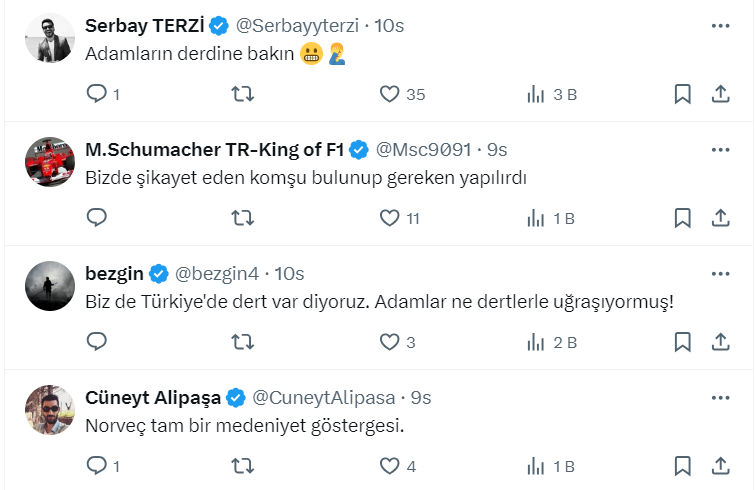Reply to Serbay TERZİ's tweet
Viewport: 756px width, 490px height.
97,94
